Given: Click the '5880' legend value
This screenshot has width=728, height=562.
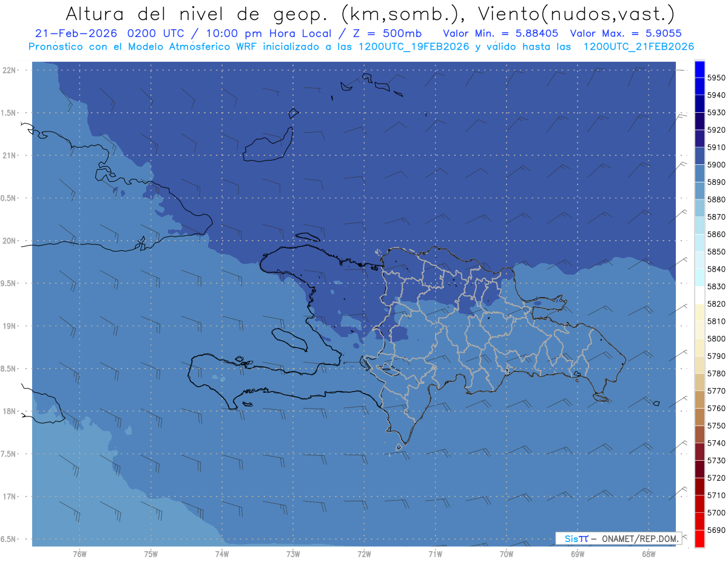Looking at the screenshot, I should tap(716, 199).
